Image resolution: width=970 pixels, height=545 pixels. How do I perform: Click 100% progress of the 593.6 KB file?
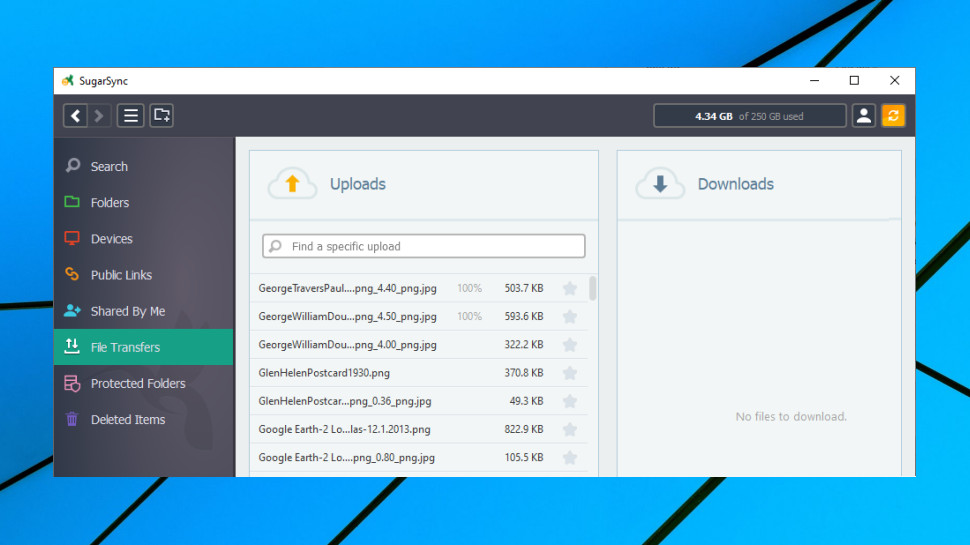point(470,317)
